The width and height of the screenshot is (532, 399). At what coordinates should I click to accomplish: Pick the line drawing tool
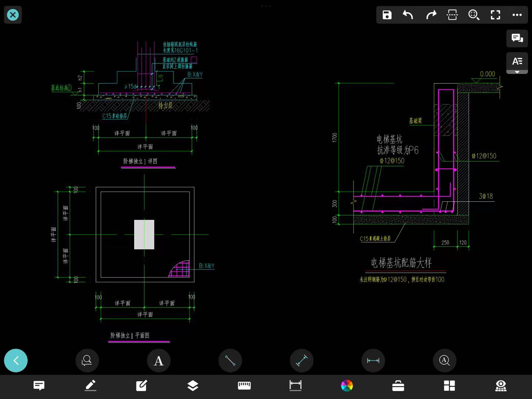[x=230, y=360]
